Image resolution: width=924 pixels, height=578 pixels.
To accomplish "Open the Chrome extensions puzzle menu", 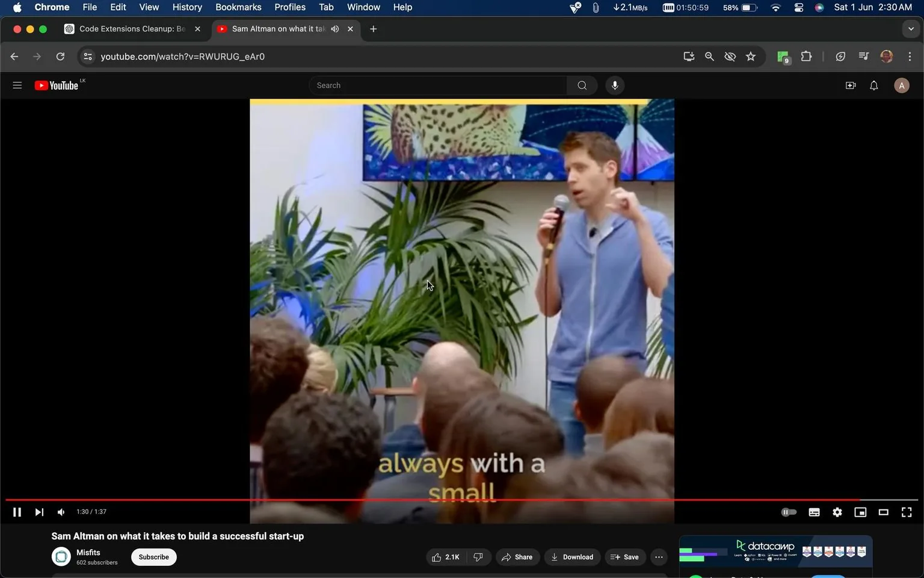I will [806, 56].
